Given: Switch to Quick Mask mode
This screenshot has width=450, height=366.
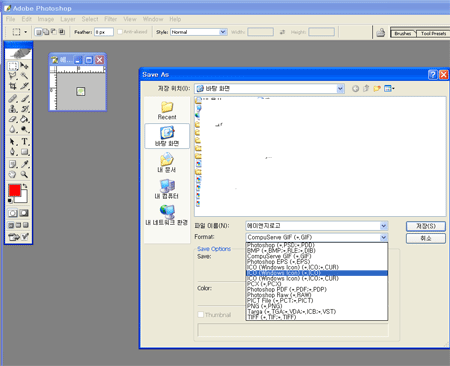Looking at the screenshot, I should coord(24,213).
